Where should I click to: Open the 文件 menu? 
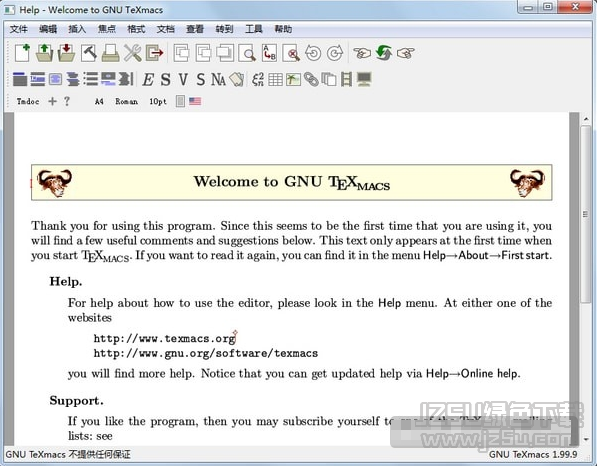point(19,29)
